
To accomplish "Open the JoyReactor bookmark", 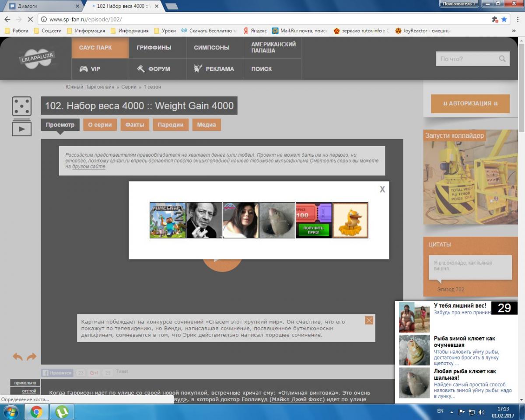I will coord(423,31).
